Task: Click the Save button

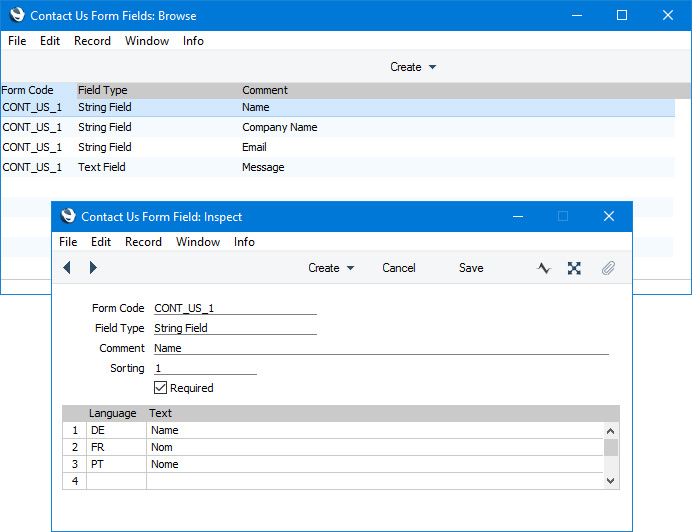Action: click(471, 268)
